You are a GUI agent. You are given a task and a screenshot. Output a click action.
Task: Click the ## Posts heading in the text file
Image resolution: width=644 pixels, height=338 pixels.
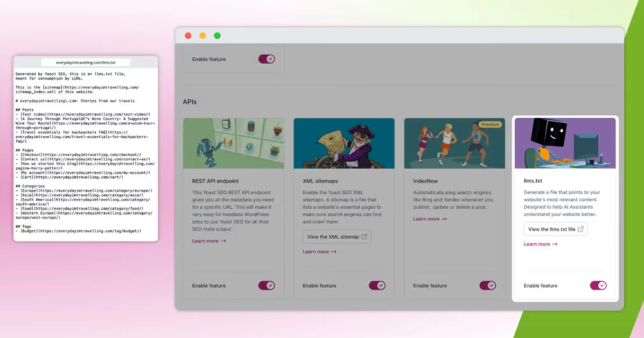pyautogui.click(x=25, y=109)
